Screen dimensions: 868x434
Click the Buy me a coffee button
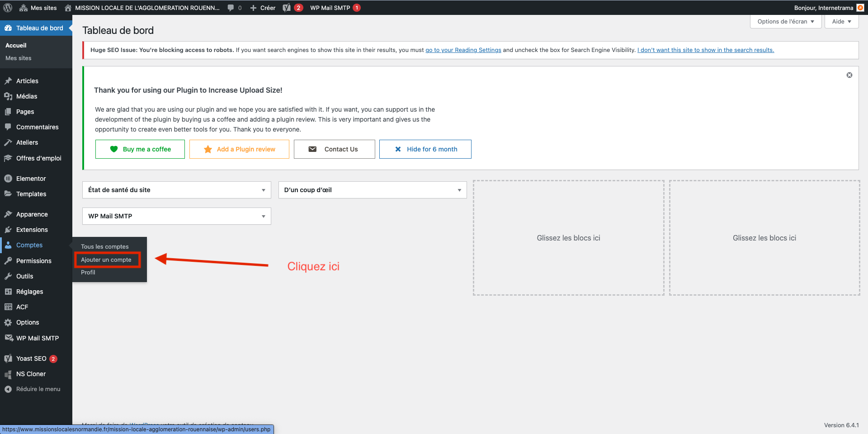pos(140,149)
